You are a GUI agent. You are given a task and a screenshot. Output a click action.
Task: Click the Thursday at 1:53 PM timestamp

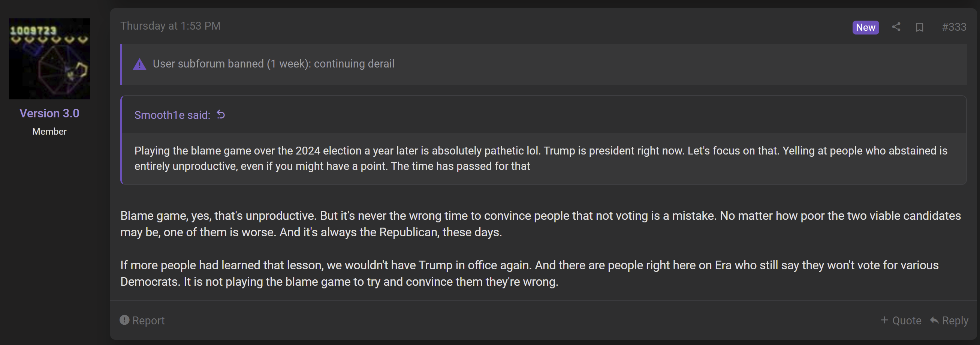coord(171,26)
